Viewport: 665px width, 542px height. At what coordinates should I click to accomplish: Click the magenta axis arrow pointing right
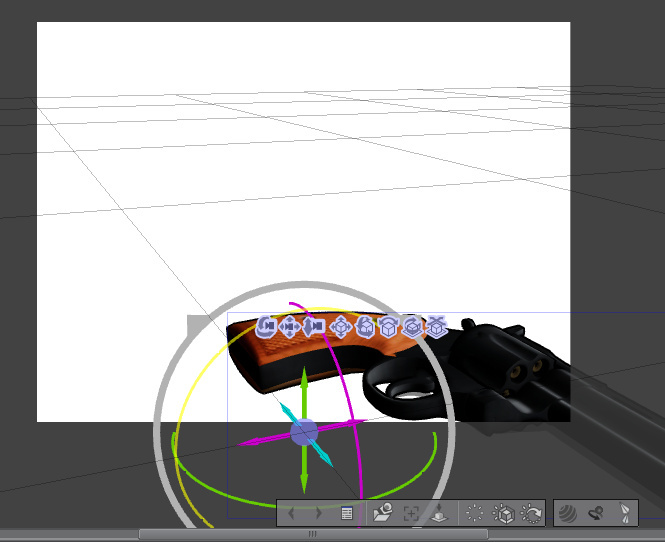[x=354, y=422]
